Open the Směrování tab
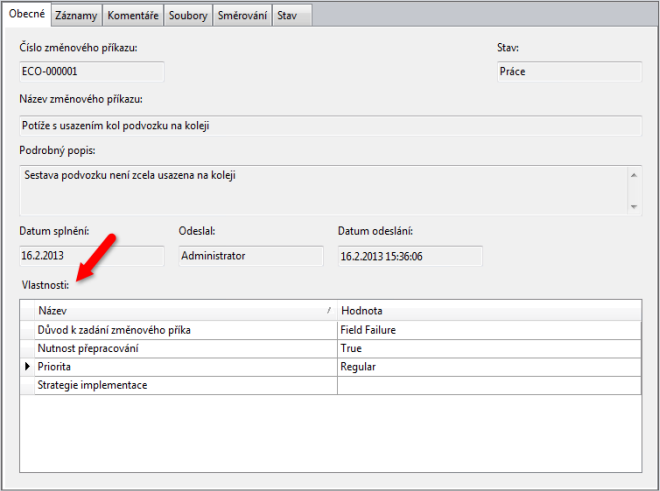 point(242,16)
